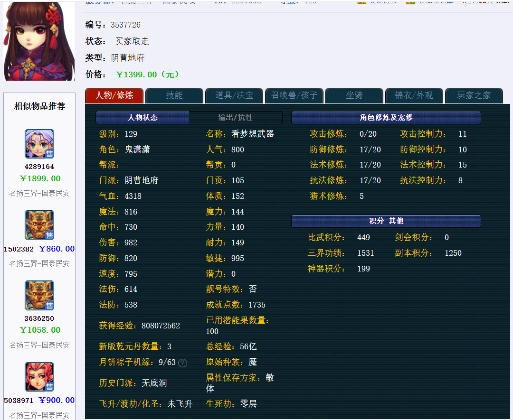
Task: Select the 锦衣/外观 tab
Action: 414,95
